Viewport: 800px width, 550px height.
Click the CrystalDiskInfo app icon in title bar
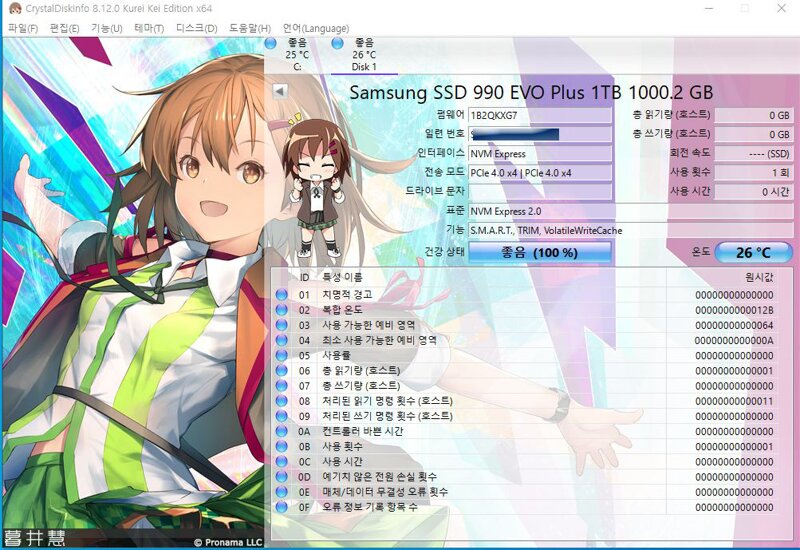point(15,8)
